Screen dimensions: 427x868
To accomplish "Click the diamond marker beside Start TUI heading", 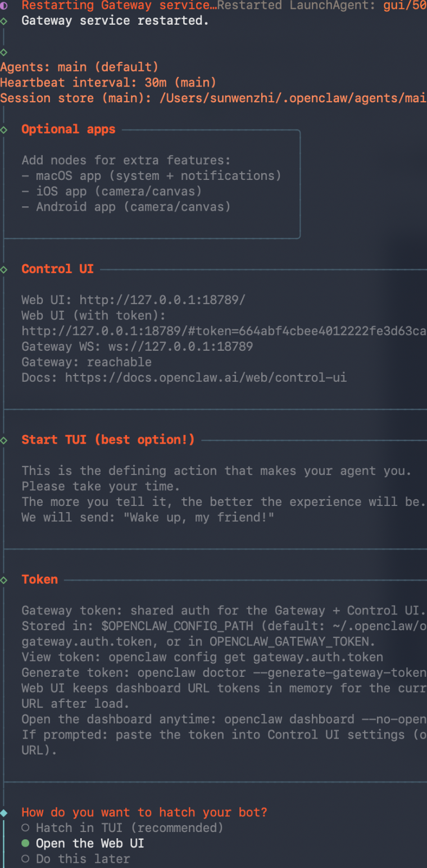I will [x=4, y=440].
